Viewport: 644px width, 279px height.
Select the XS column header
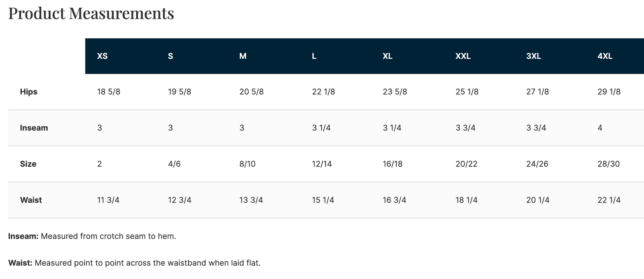coord(102,56)
